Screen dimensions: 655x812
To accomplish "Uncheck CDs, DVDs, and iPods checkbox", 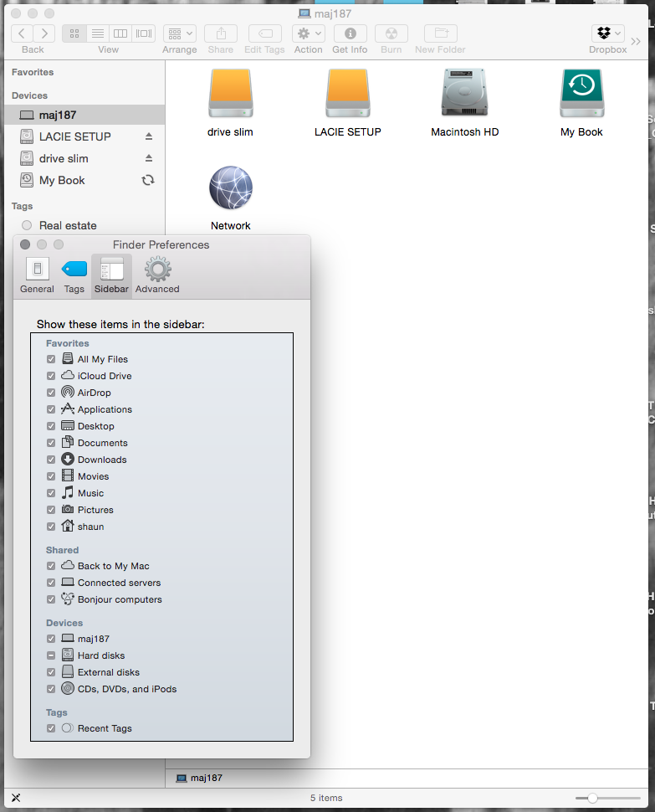I will tap(51, 689).
